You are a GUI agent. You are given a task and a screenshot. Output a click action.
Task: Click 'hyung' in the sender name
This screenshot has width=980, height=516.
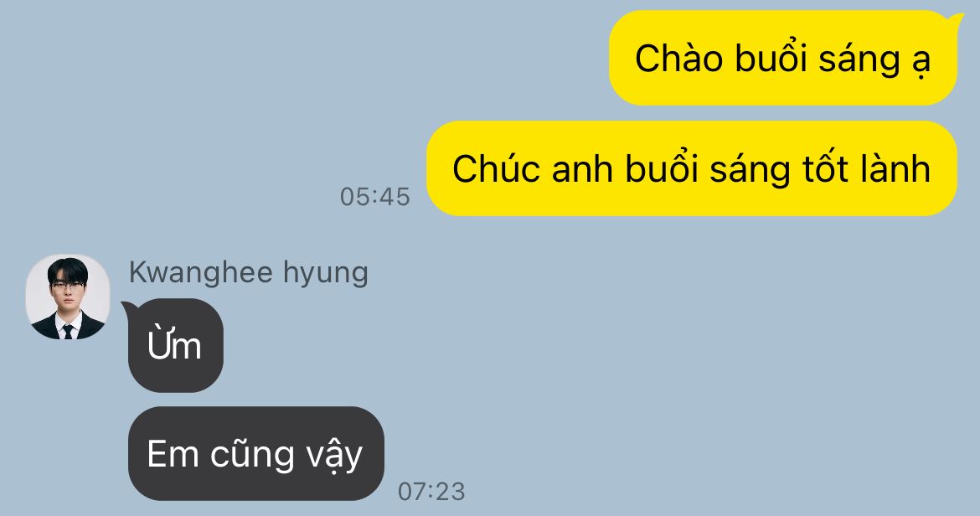pyautogui.click(x=326, y=274)
